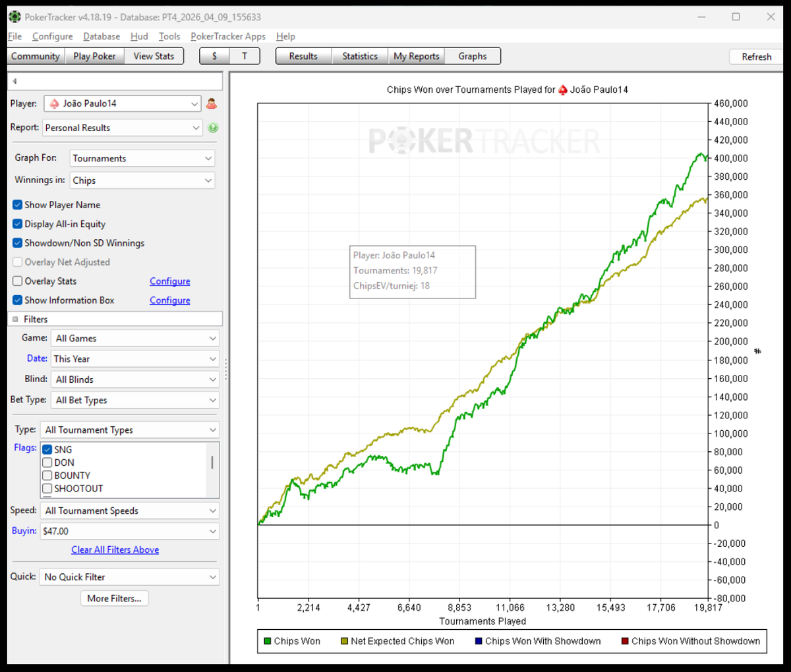This screenshot has height=672, width=791.
Task: Switch to the Community tab
Action: tap(36, 56)
